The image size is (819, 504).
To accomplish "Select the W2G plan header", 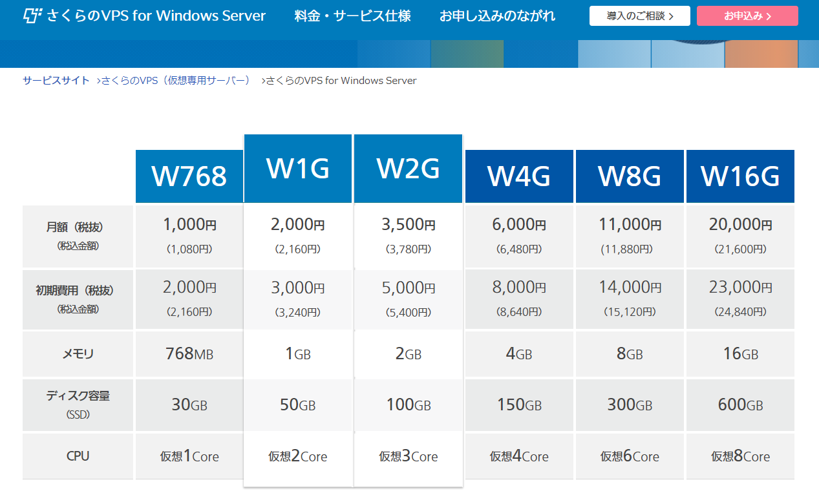I will tap(409, 169).
